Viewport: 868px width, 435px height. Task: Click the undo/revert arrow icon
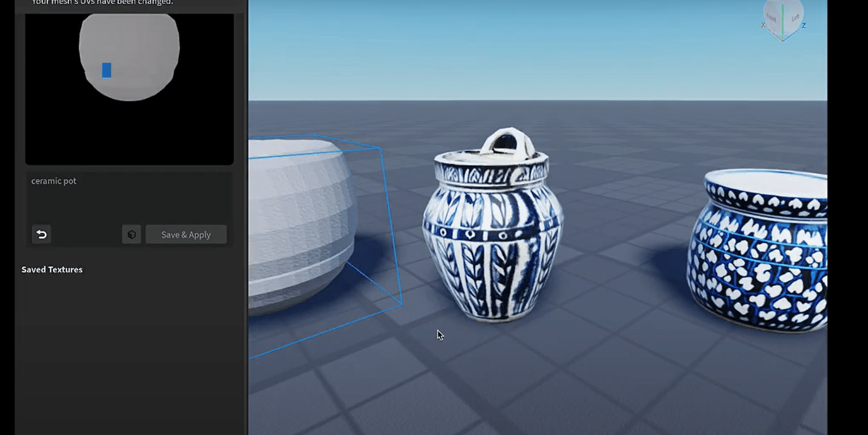click(41, 234)
